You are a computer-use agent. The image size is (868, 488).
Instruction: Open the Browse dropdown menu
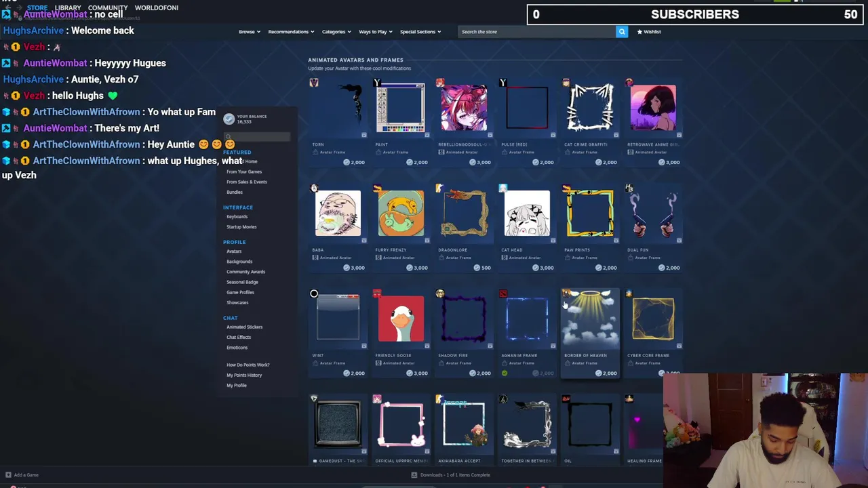point(249,32)
